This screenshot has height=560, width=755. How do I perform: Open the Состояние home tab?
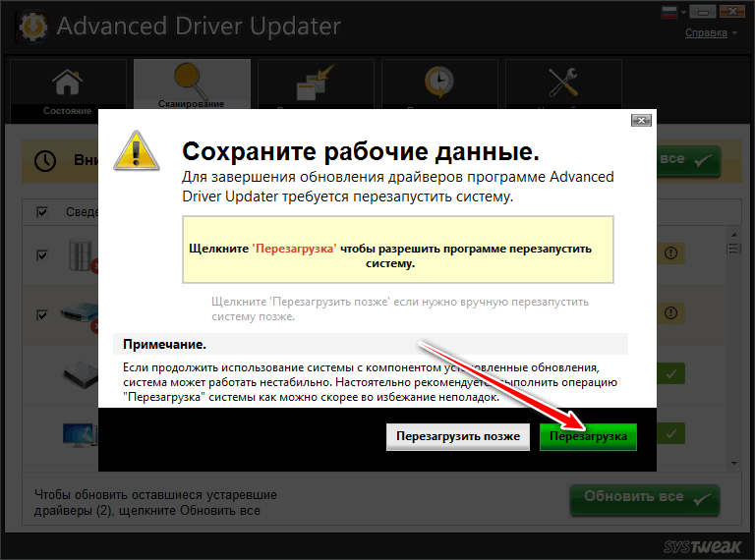(68, 91)
